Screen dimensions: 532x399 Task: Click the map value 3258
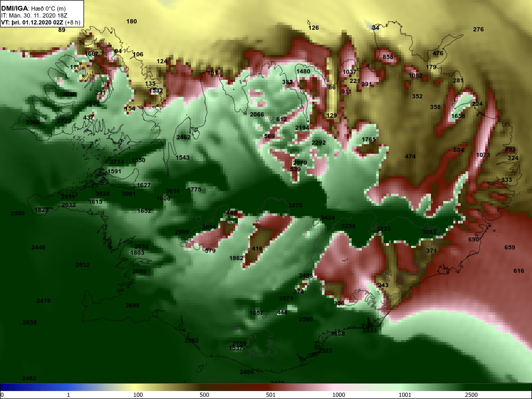coord(348,226)
